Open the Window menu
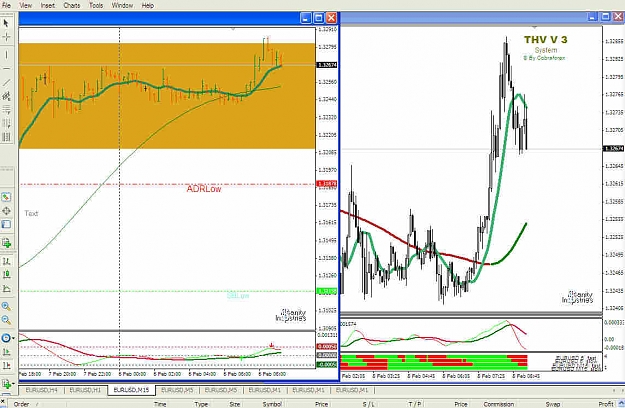This screenshot has width=625, height=408. click(122, 6)
